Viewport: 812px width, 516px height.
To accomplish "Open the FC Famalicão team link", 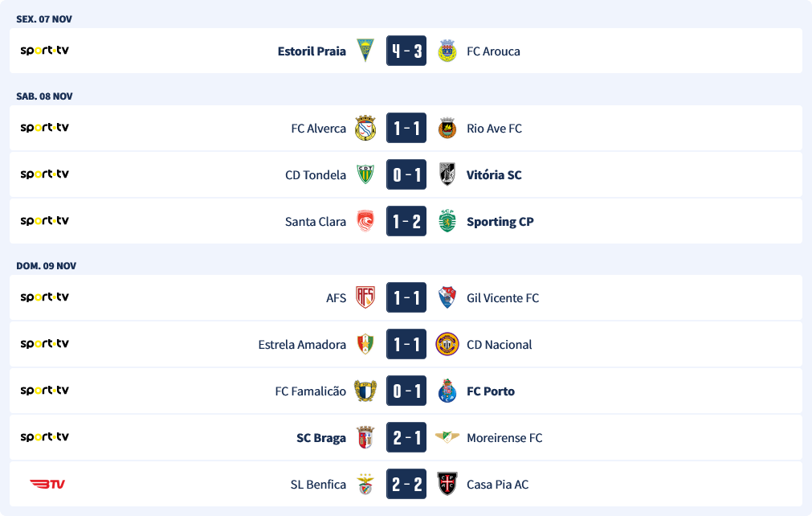I will (311, 391).
